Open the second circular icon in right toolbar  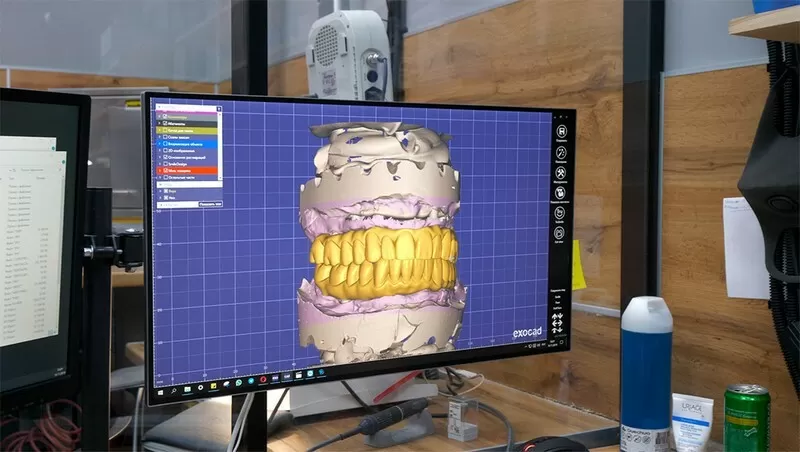561,153
